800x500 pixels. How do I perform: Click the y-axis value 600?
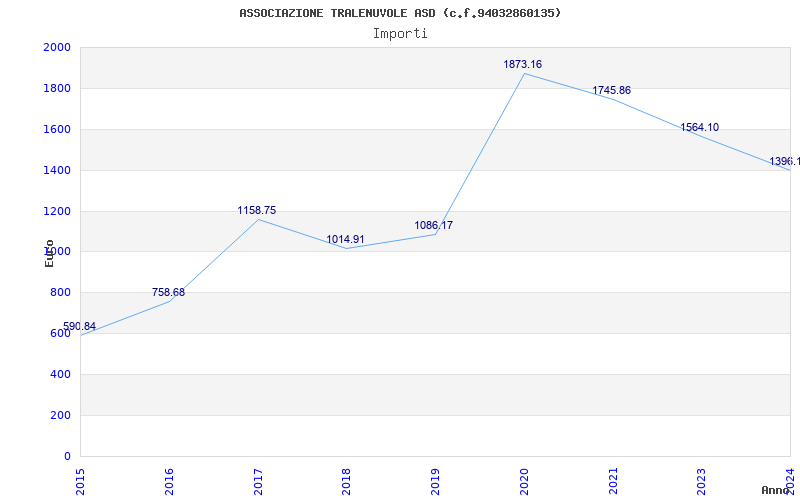coord(60,334)
